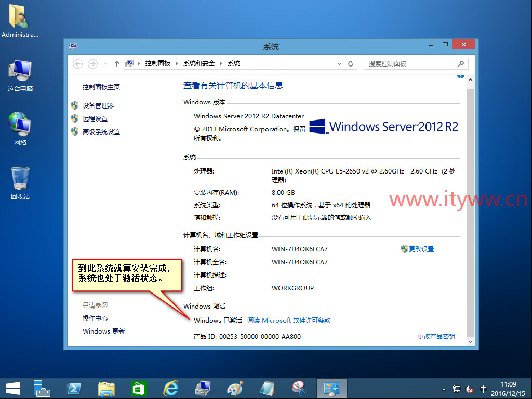Open Windows 更新 link
The height and width of the screenshot is (399, 532).
point(103,331)
